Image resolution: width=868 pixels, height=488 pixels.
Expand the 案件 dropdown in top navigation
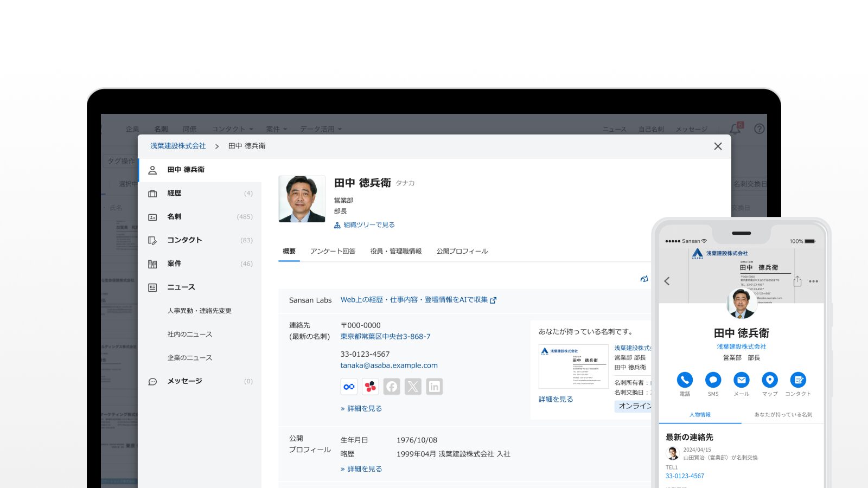(x=277, y=129)
